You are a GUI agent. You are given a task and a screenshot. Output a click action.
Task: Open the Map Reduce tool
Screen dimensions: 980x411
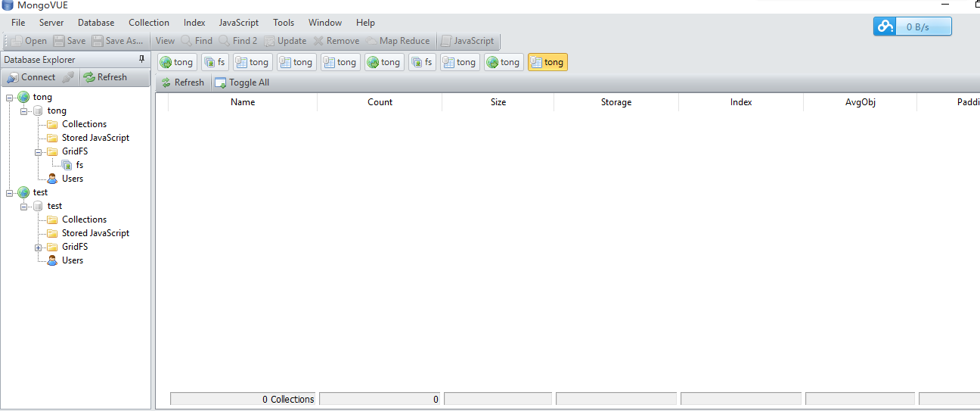pyautogui.click(x=398, y=41)
